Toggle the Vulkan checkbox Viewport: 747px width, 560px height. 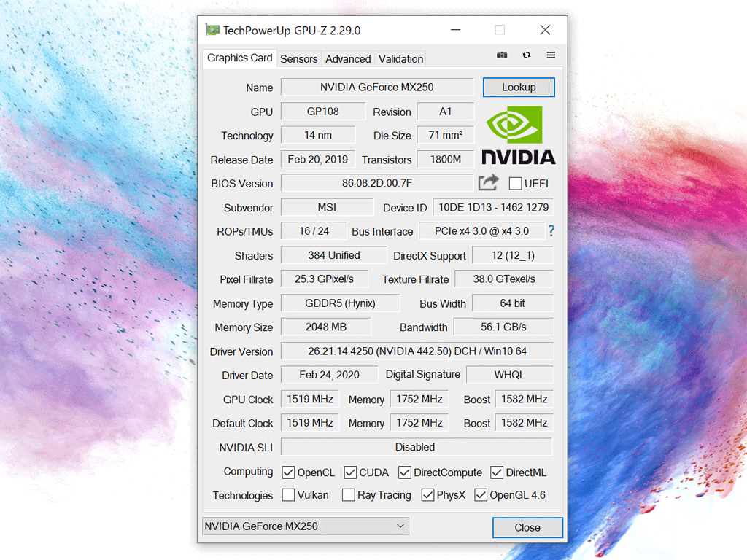coord(288,495)
